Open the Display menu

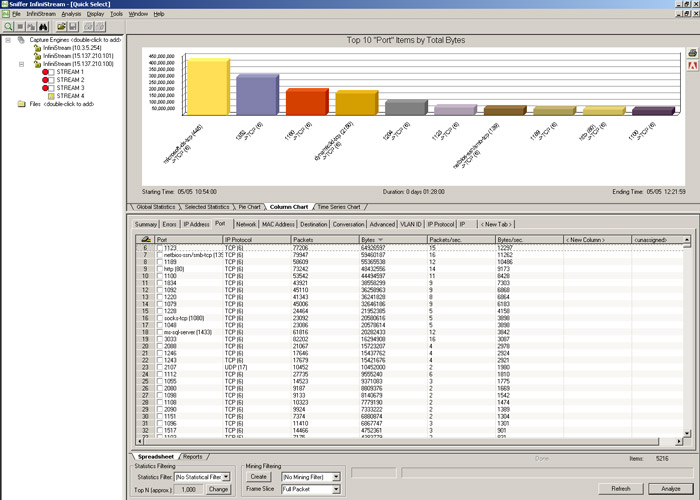96,14
